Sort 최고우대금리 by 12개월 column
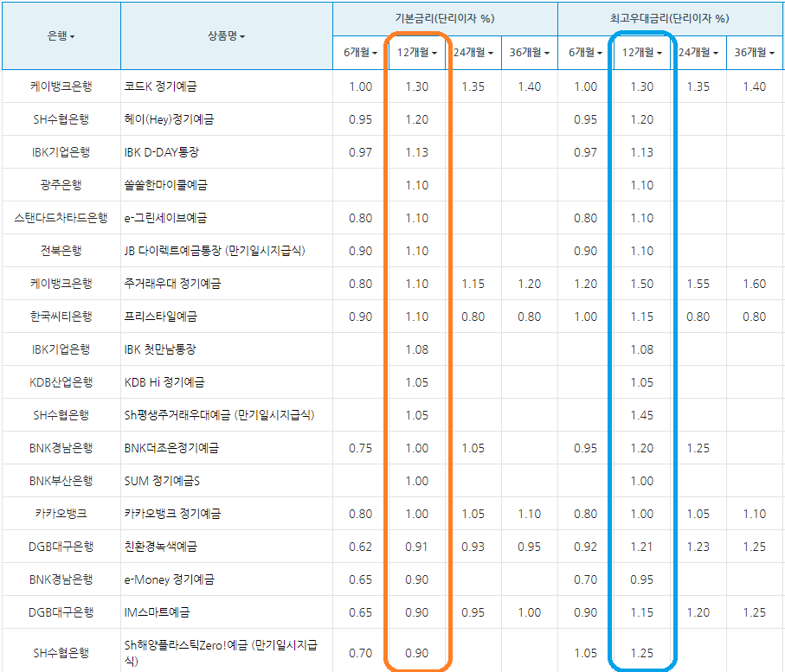 click(x=642, y=53)
